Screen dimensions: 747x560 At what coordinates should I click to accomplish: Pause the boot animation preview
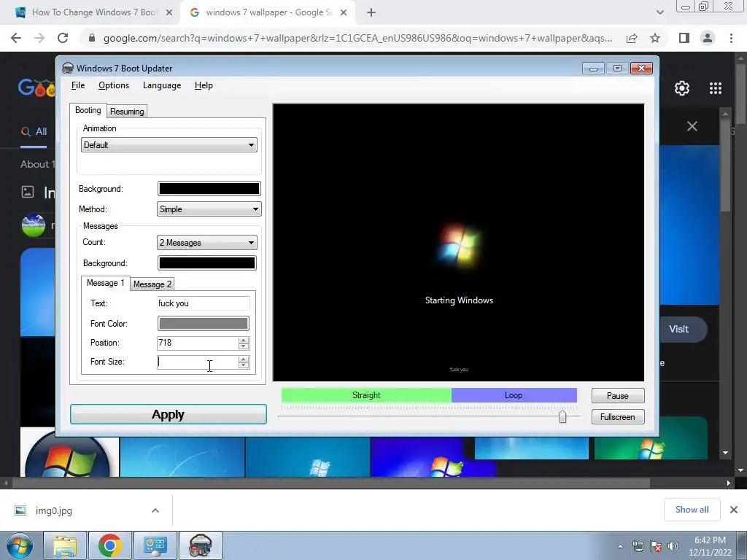(617, 396)
